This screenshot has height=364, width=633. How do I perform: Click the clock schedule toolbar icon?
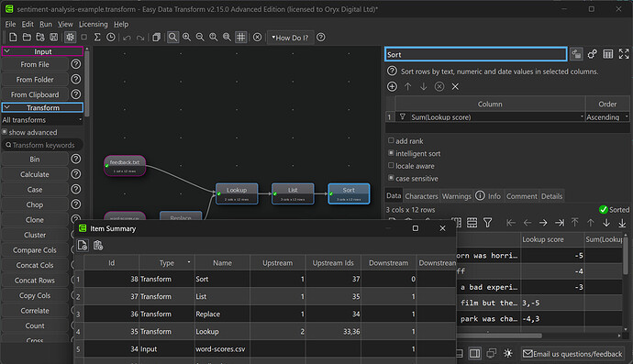point(111,38)
